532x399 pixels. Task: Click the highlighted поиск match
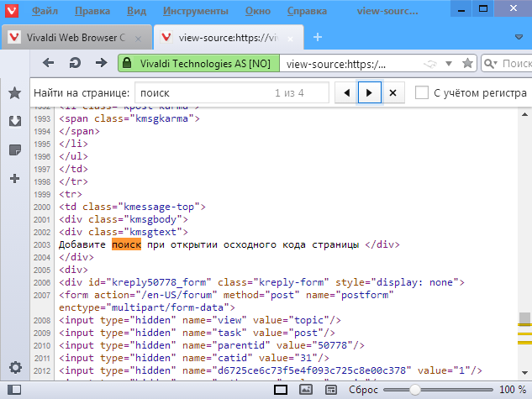point(127,244)
